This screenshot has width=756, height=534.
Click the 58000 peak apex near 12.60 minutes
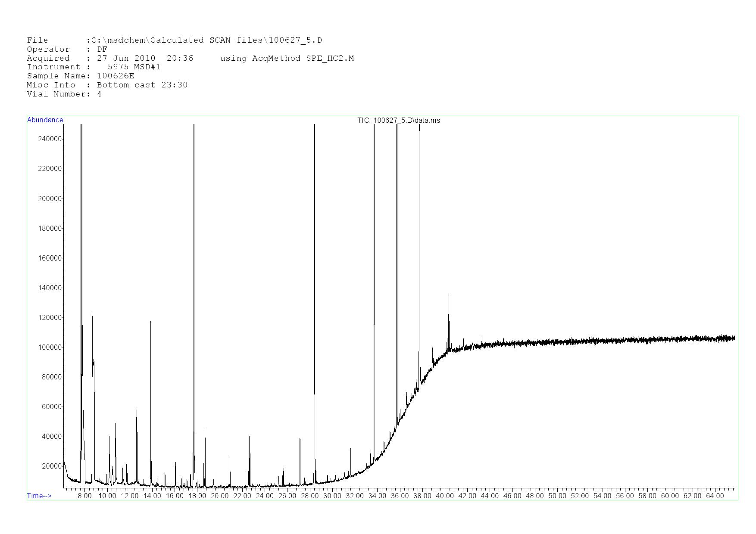click(x=137, y=410)
